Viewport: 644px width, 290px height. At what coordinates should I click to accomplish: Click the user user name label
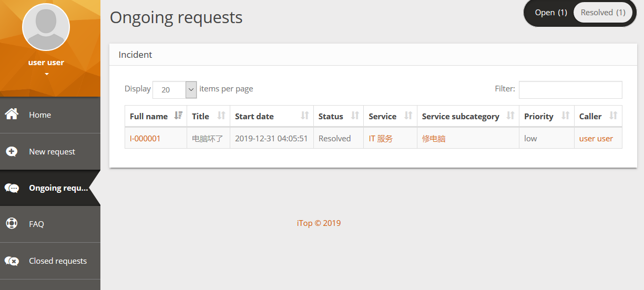click(46, 63)
